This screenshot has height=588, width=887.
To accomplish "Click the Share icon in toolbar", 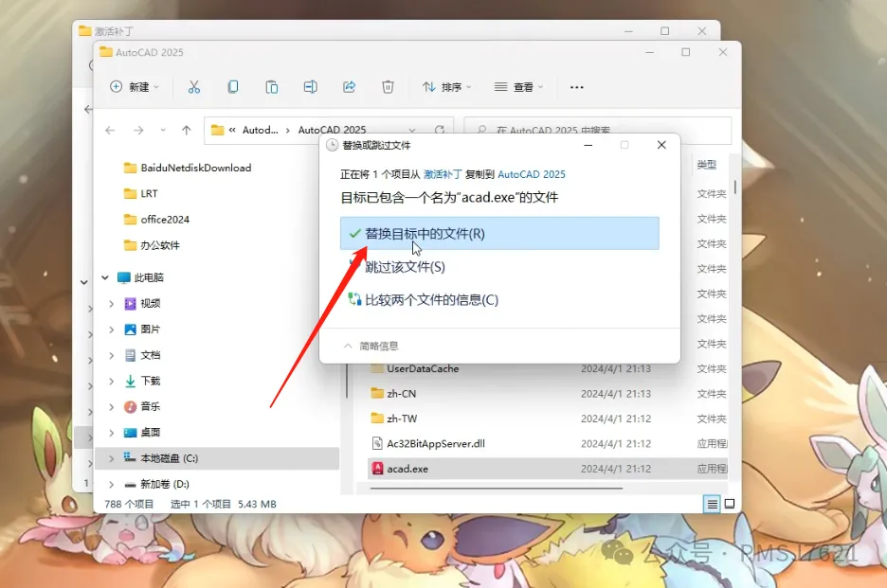I will (349, 86).
